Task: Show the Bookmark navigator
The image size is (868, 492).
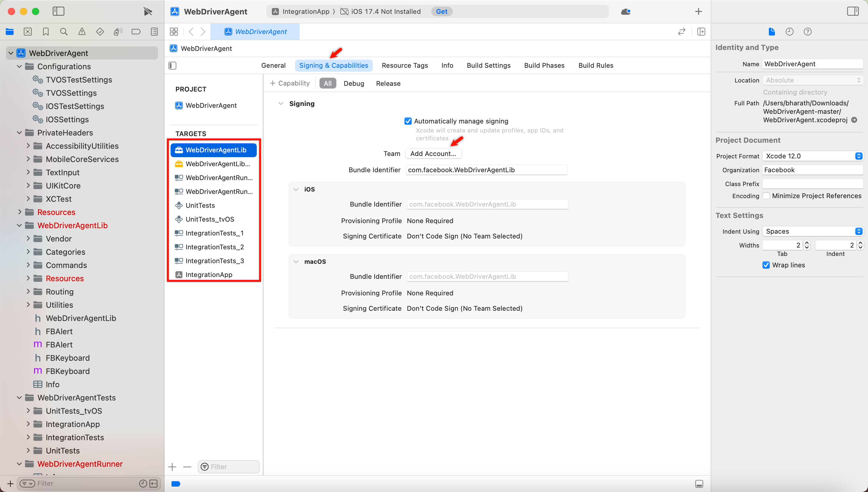Action: (x=46, y=32)
